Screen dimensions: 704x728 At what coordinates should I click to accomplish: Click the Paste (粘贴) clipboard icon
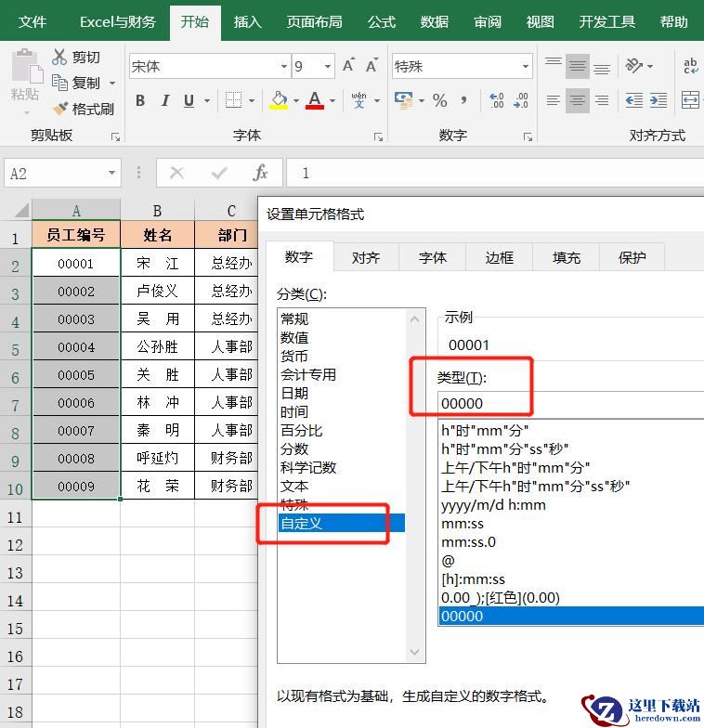(26, 67)
